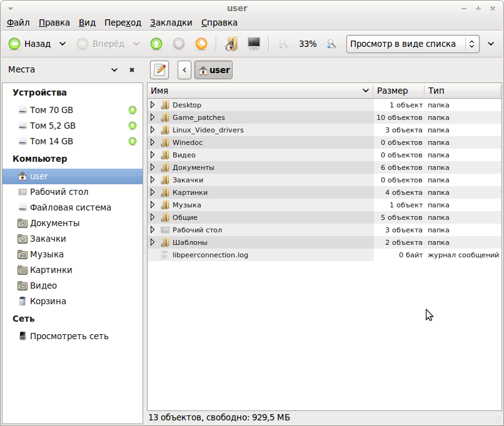
Task: Expand the Рабочий стол folder in the file list
Action: [153, 230]
